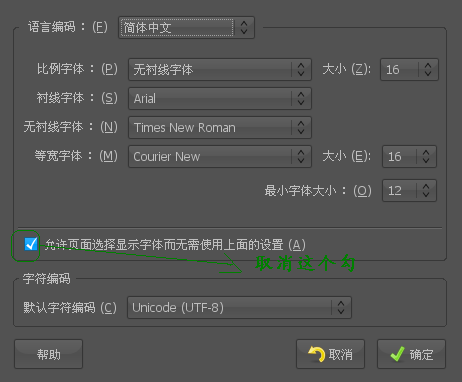This screenshot has height=382, width=462.
Task: Click the green checkmark icon on 确定
Action: (397, 354)
